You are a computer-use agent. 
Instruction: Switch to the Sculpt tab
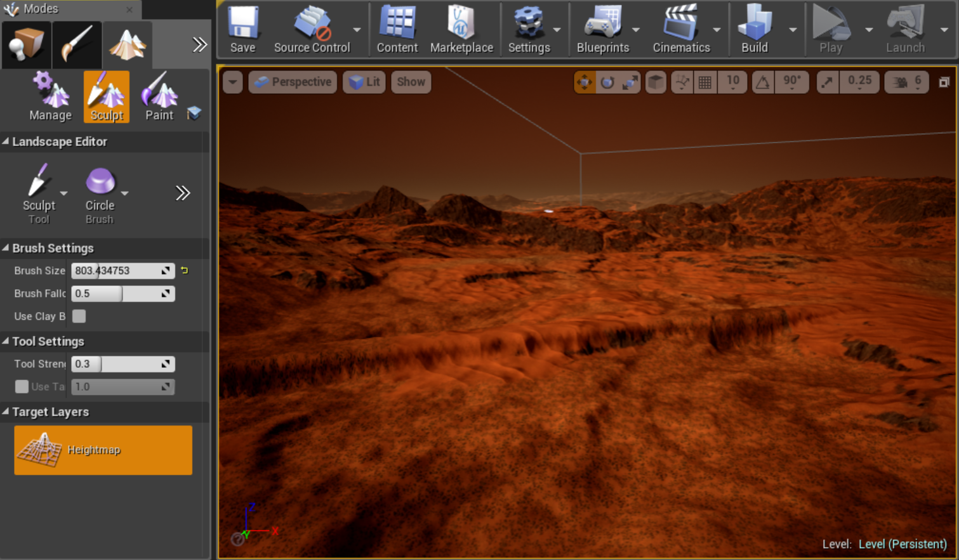tap(107, 96)
